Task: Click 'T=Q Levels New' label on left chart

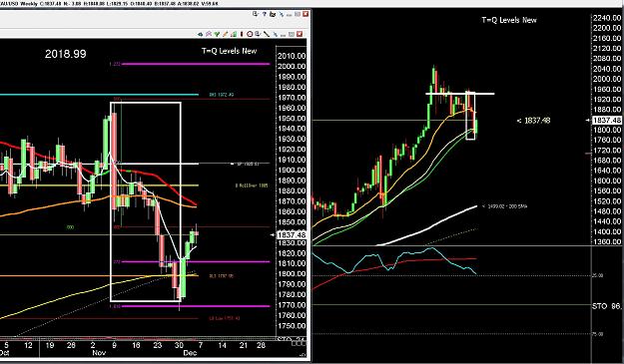Action: coord(229,51)
